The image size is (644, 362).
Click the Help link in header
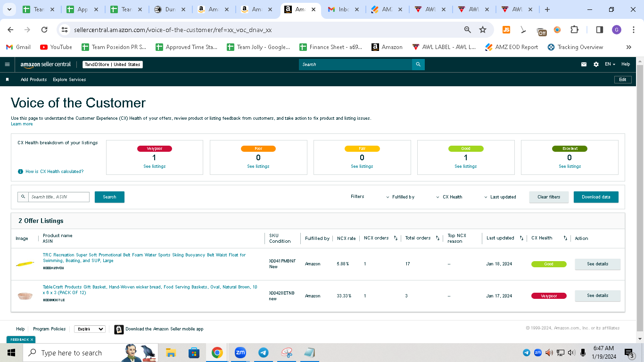pyautogui.click(x=626, y=65)
